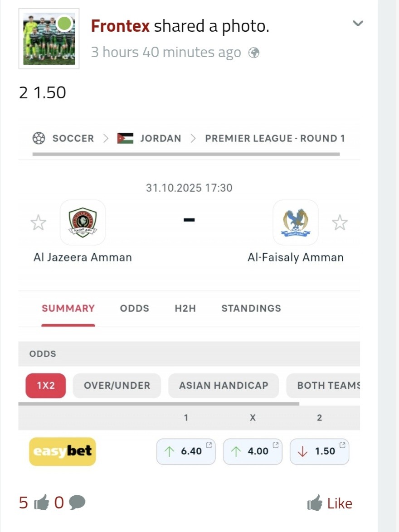Open the Frontex profile link
Image resolution: width=399 pixels, height=532 pixels.
[120, 26]
